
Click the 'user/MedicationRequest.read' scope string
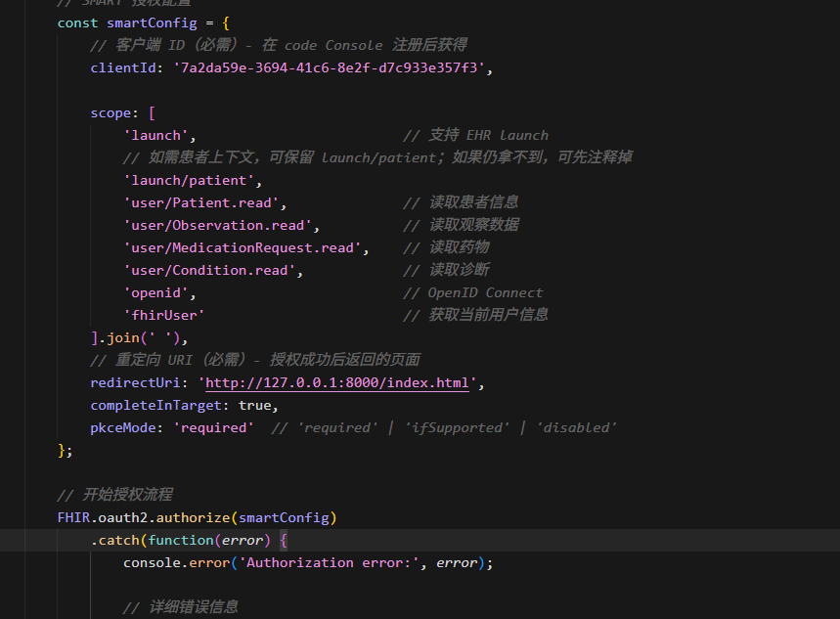[245, 247]
